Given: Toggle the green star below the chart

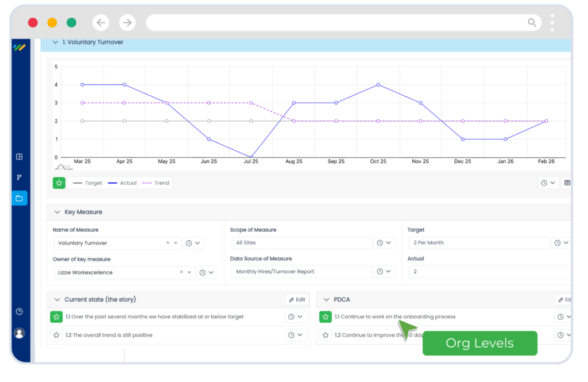Looking at the screenshot, I should [59, 183].
